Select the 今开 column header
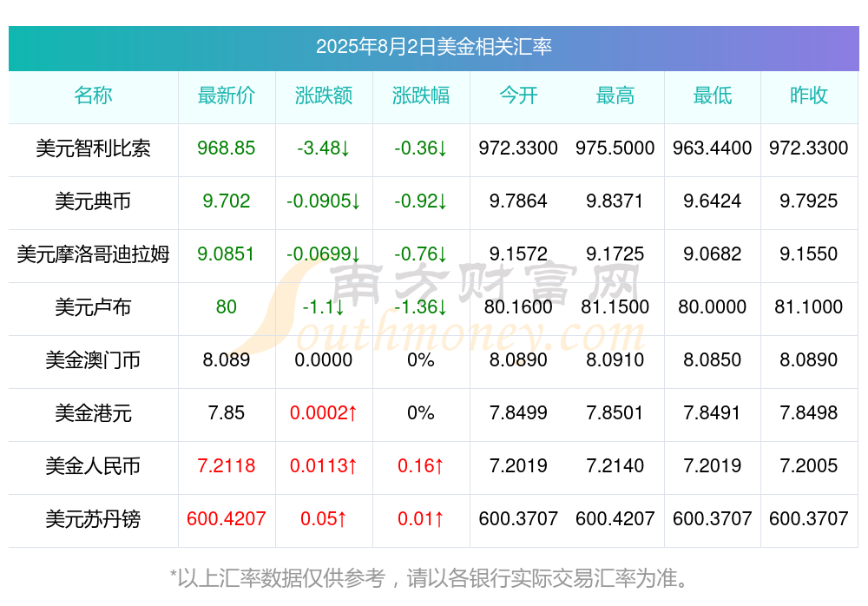The height and width of the screenshot is (606, 868). tap(518, 96)
